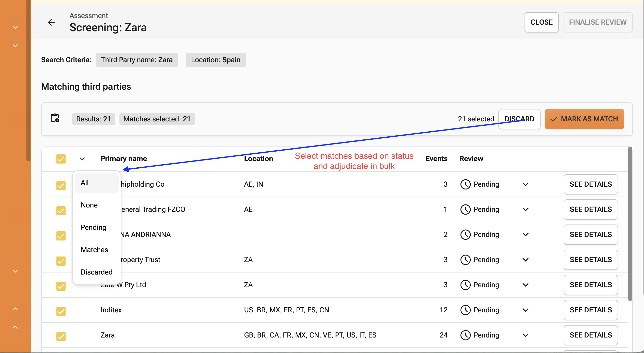Uncheck the General Trading FZCO row checkbox
644x353 pixels.
(x=61, y=211)
